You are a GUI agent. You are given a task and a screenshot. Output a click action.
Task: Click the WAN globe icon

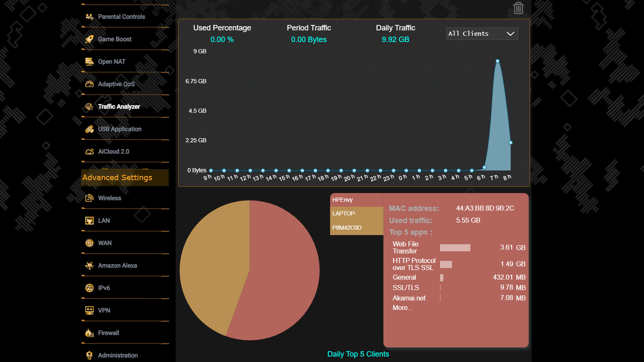point(89,243)
